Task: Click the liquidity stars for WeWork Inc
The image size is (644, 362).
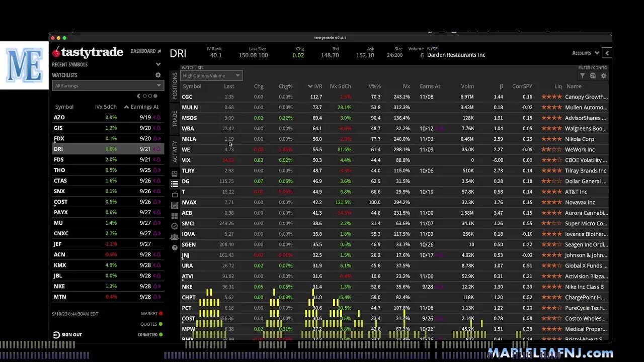Action: point(551,149)
